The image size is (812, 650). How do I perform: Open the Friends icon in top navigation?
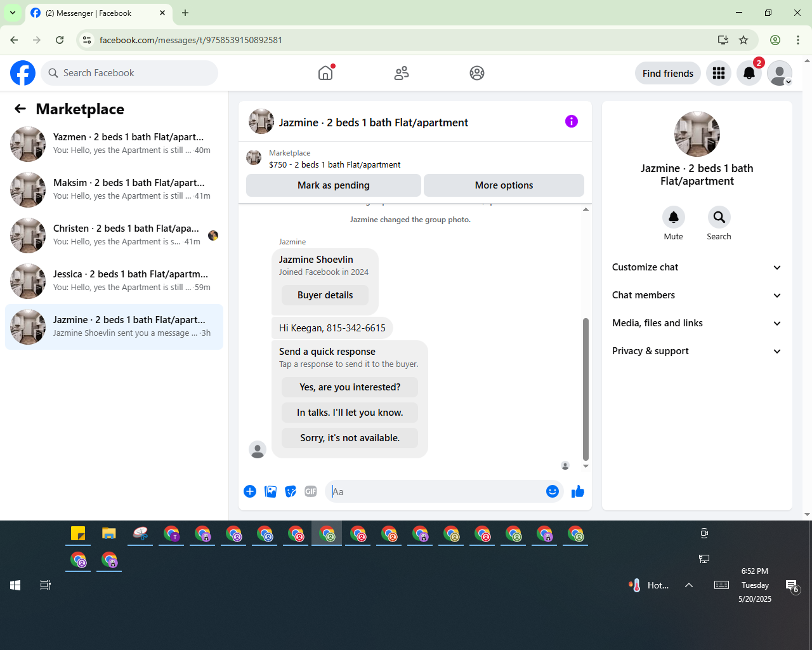[402, 73]
